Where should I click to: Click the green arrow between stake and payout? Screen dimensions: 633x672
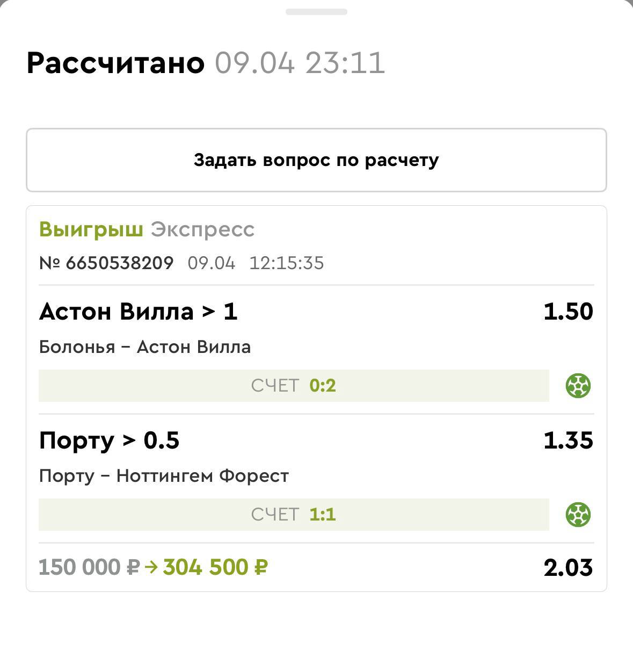coord(151,567)
